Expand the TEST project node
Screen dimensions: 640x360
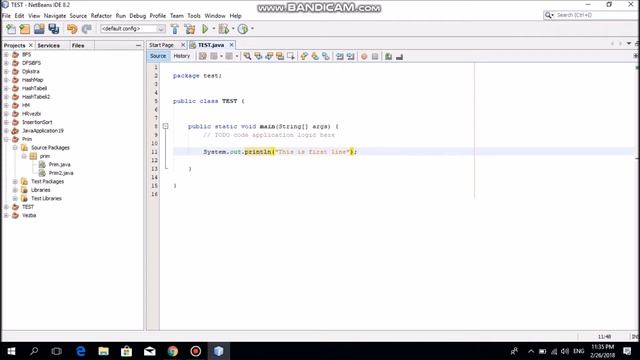[6, 207]
